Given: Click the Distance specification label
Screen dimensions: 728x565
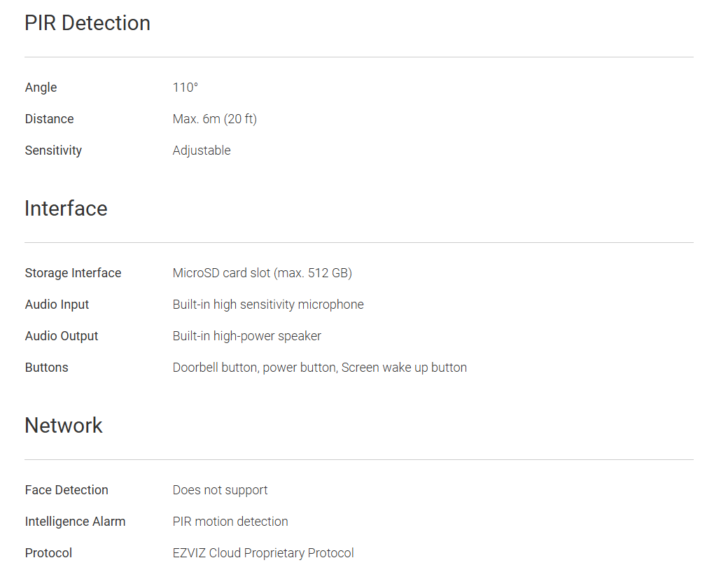Looking at the screenshot, I should coord(49,119).
